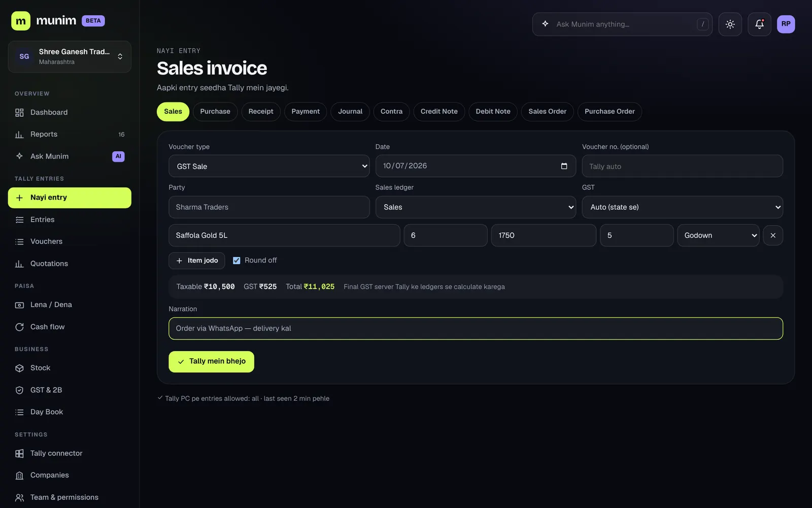The width and height of the screenshot is (812, 508).
Task: Open Ask Munim AI in sidebar
Action: tap(70, 156)
